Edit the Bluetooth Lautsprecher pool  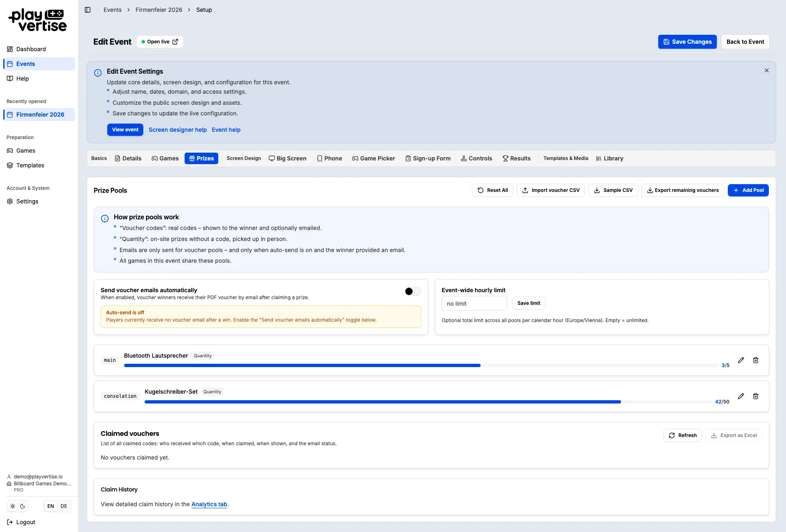tap(741, 360)
